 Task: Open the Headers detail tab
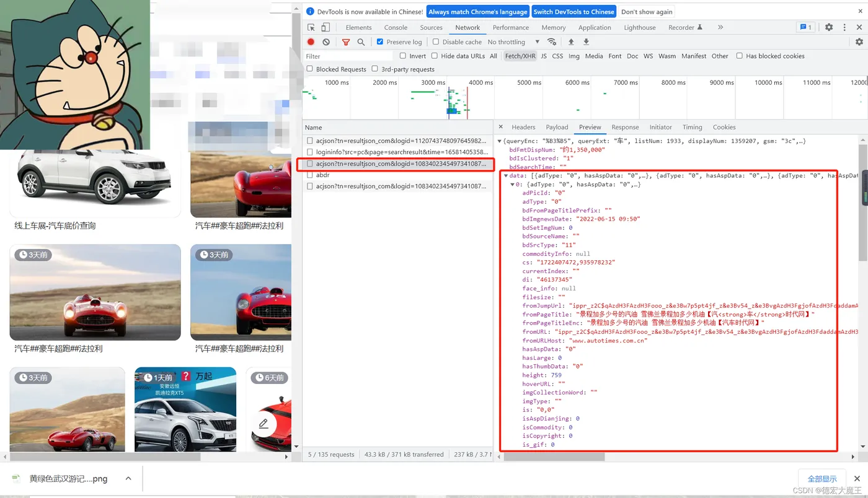coord(523,127)
